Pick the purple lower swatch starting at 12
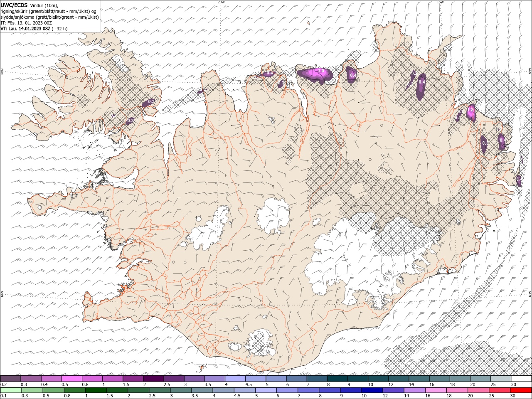Image resolution: width=532 pixels, height=399 pixels. point(393,390)
